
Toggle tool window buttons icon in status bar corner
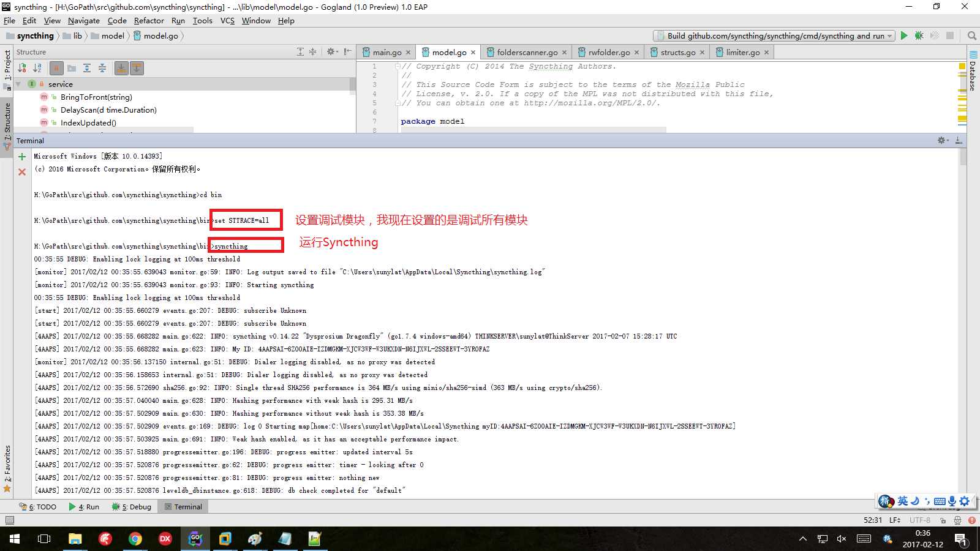tap(9, 520)
